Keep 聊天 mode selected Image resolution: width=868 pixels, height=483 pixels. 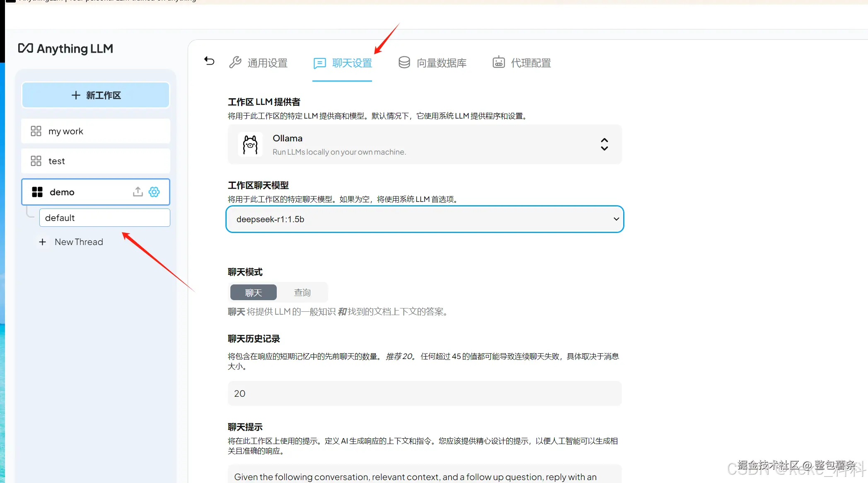(253, 292)
